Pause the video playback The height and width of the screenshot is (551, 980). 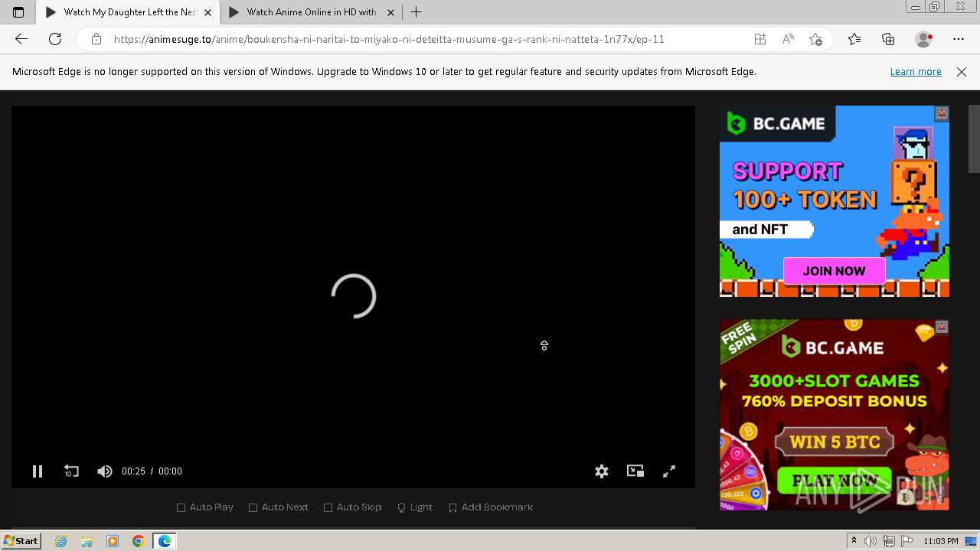[x=37, y=471]
